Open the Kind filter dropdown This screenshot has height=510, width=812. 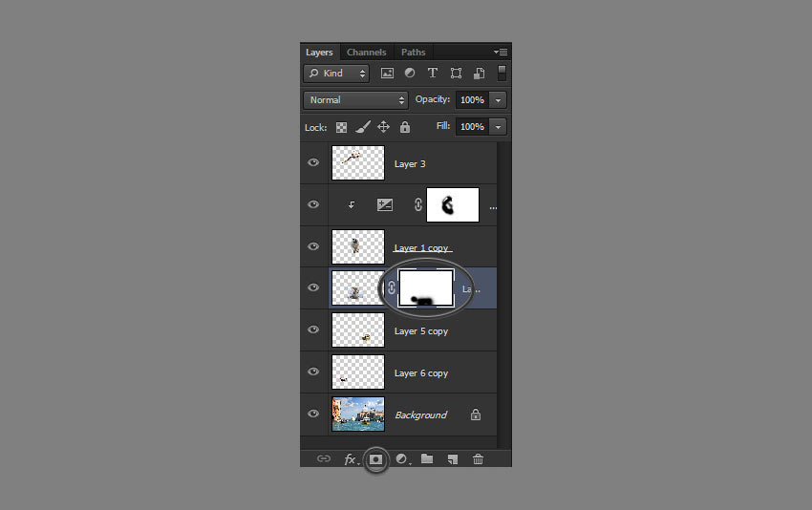(336, 74)
